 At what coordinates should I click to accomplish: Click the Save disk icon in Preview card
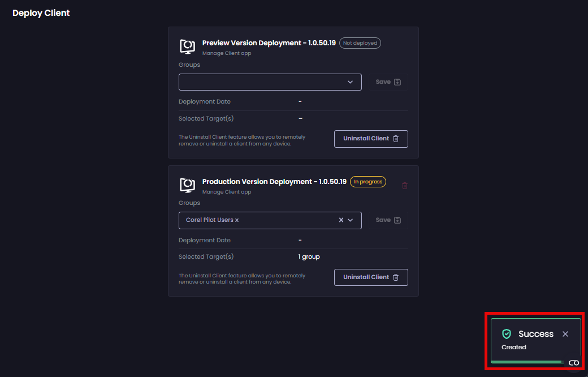click(397, 82)
